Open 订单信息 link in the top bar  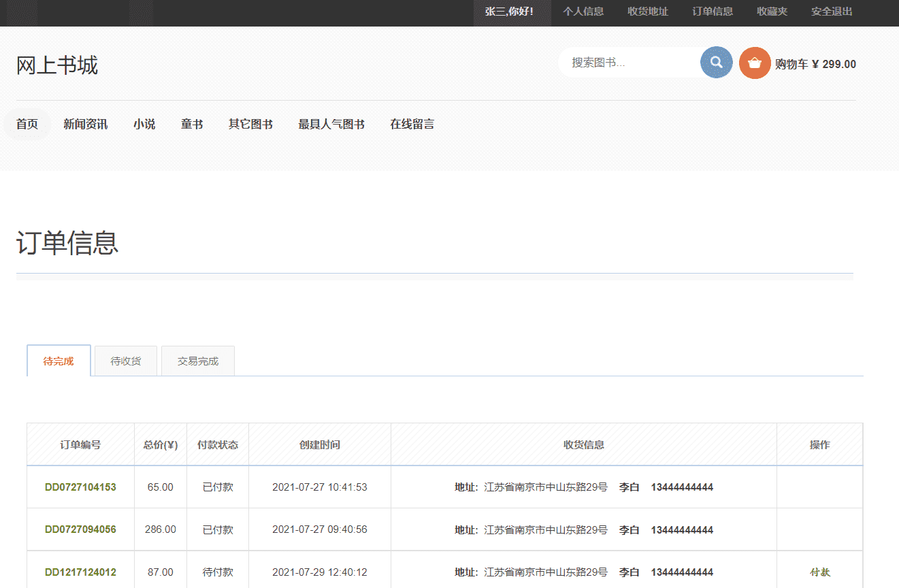pyautogui.click(x=713, y=12)
